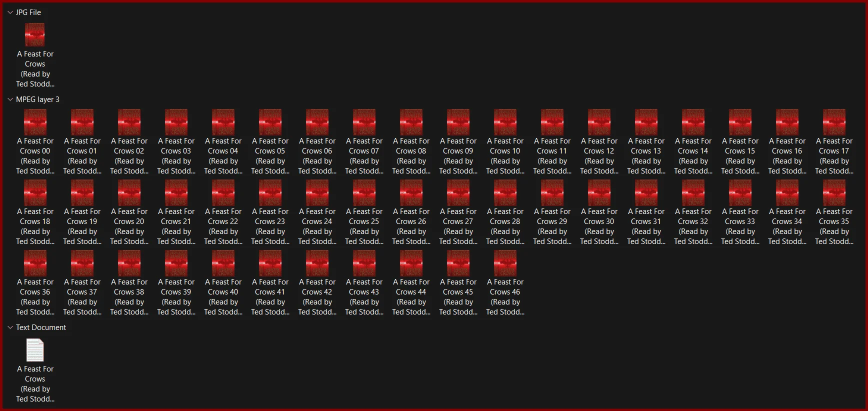This screenshot has height=411, width=868.
Task: Collapse the Text Document group chevron
Action: coord(10,327)
